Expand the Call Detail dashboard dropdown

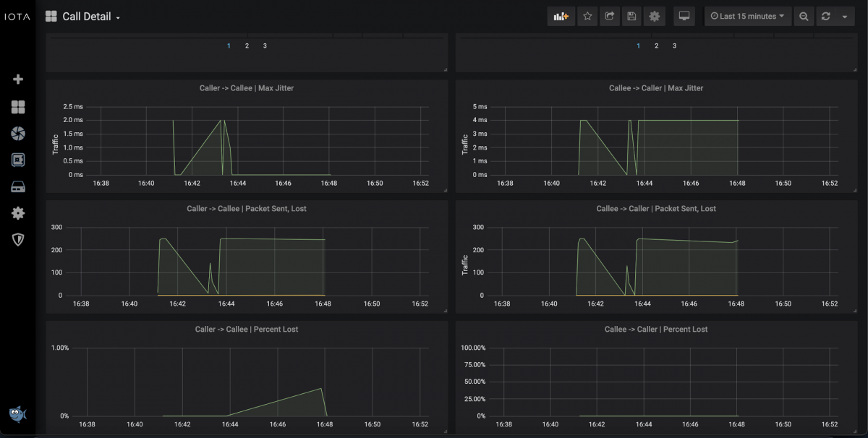(x=90, y=17)
